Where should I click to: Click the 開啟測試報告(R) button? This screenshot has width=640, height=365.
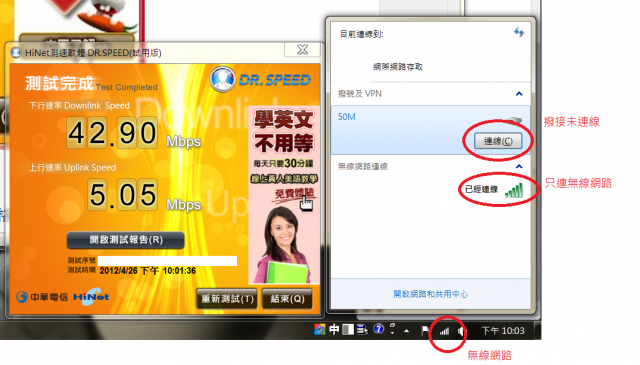(x=126, y=240)
